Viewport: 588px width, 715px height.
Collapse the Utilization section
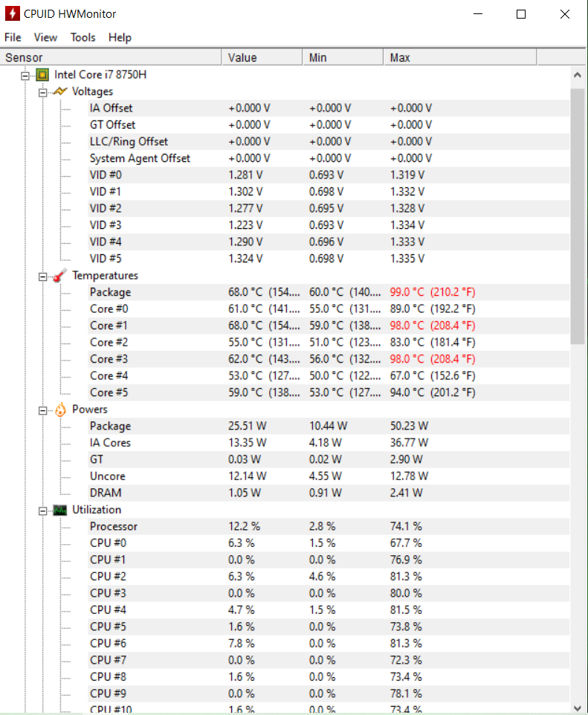[43, 510]
